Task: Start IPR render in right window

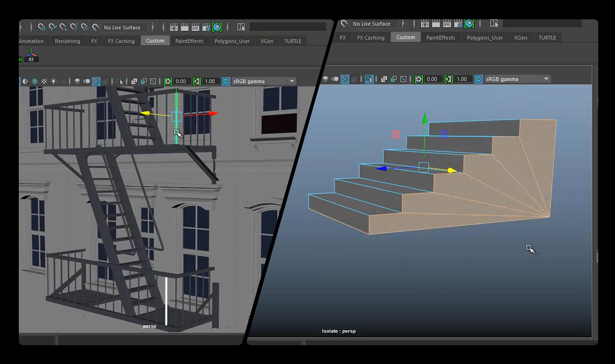Action: (x=447, y=23)
